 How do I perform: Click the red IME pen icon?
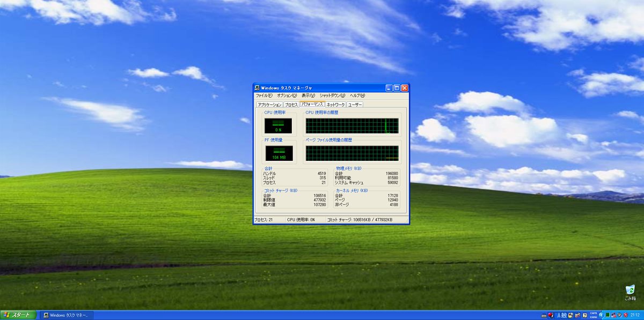(551, 315)
